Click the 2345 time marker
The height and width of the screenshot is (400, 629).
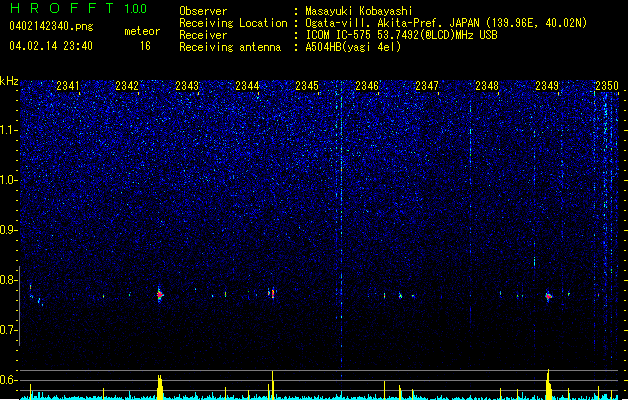pos(307,86)
